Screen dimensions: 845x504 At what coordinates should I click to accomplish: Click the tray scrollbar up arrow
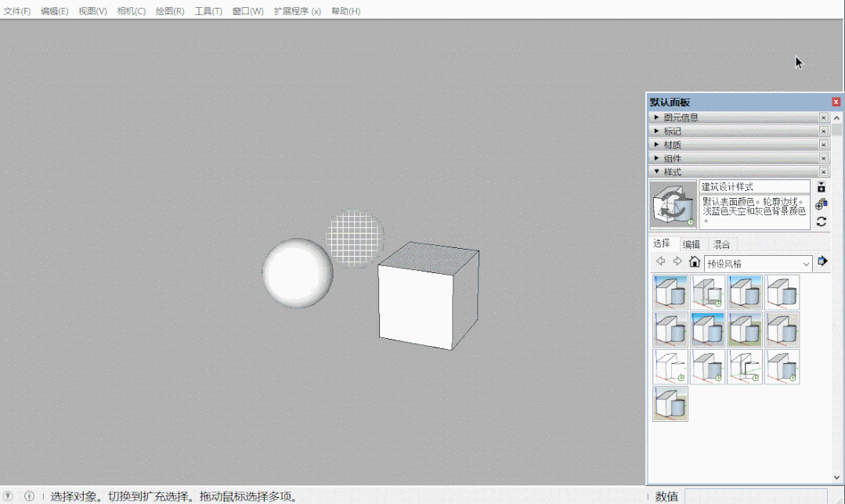click(x=836, y=117)
